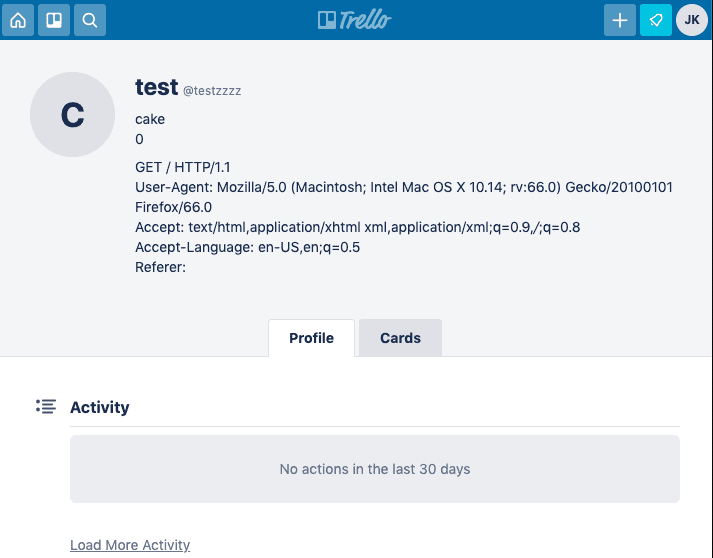Screen dimensions: 713x558
Task: Switch to the Cards tab
Action: coord(400,338)
